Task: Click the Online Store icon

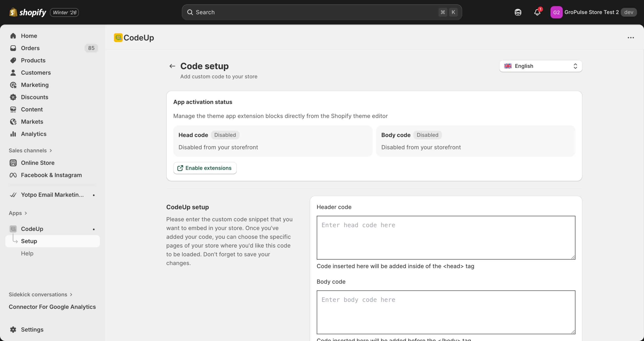Action: tap(13, 163)
